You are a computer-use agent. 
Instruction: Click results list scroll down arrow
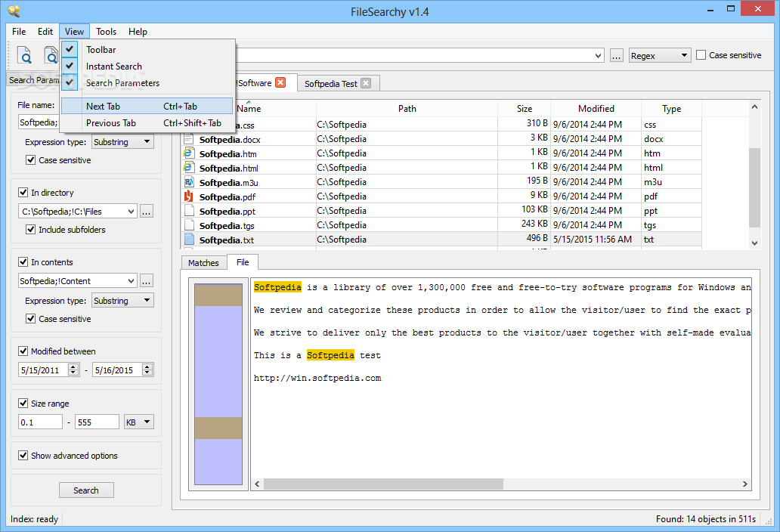(x=754, y=243)
